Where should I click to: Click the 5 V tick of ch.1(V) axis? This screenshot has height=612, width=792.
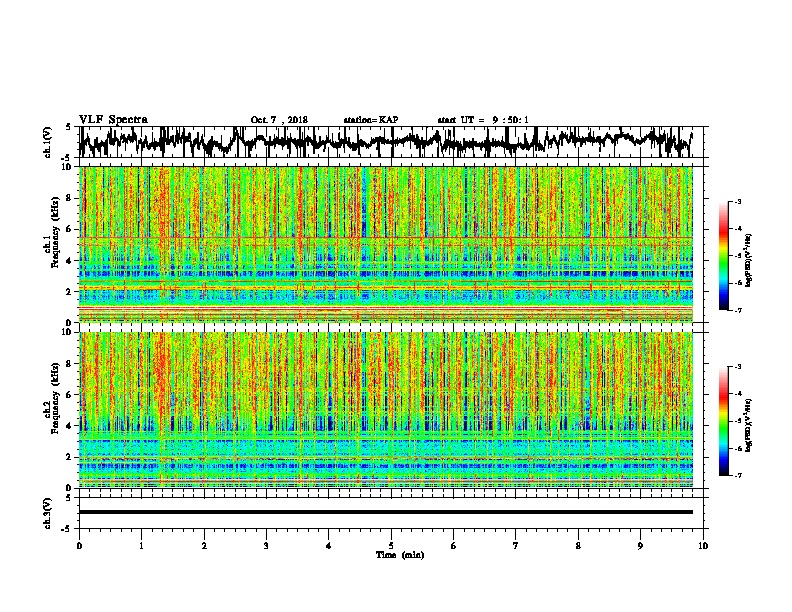click(x=68, y=127)
